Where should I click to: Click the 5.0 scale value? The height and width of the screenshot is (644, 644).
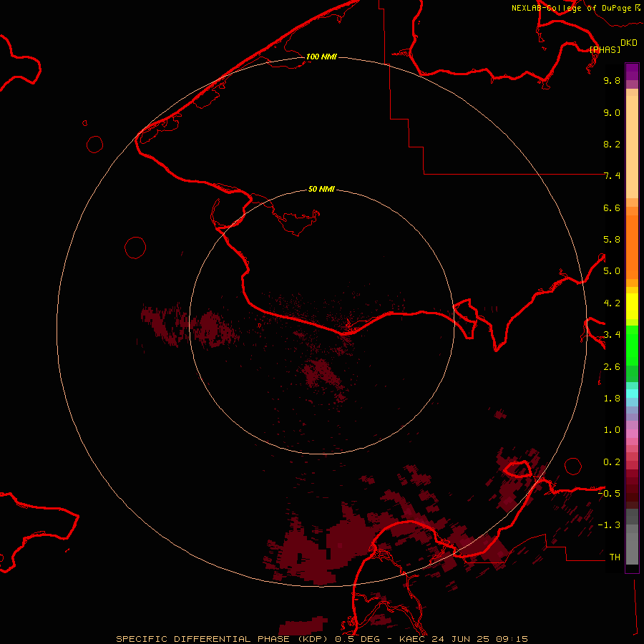612,271
